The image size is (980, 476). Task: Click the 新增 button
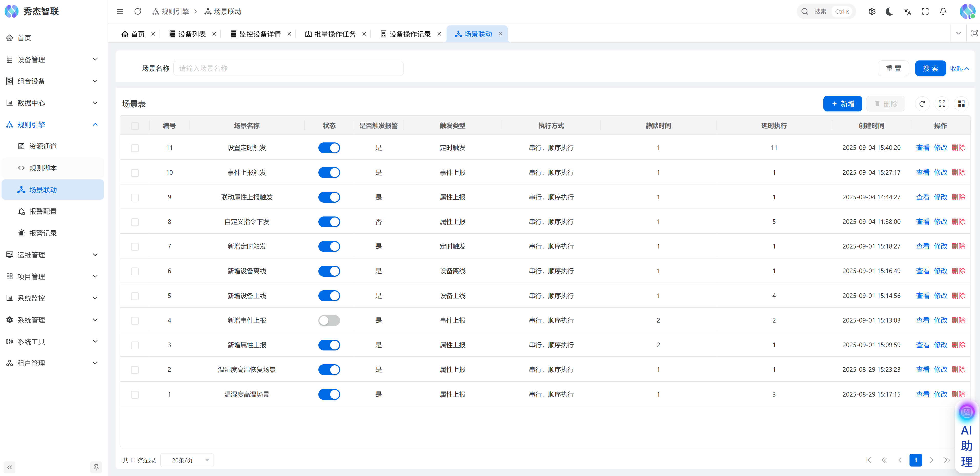842,104
